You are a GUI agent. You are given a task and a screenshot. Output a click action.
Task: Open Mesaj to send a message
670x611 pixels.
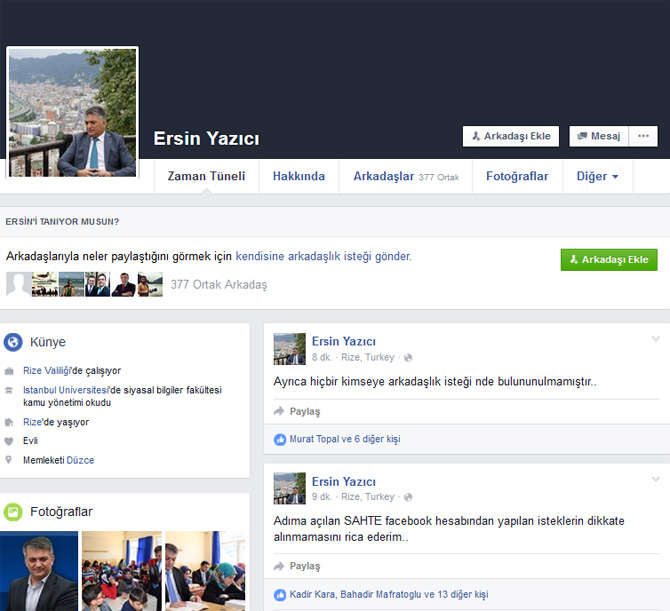coord(599,136)
